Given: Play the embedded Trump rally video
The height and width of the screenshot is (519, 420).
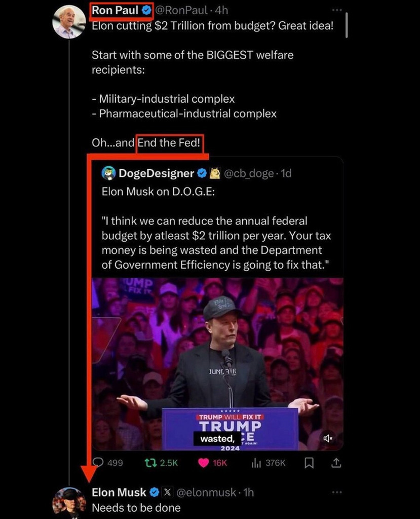Looking at the screenshot, I should click(x=217, y=364).
